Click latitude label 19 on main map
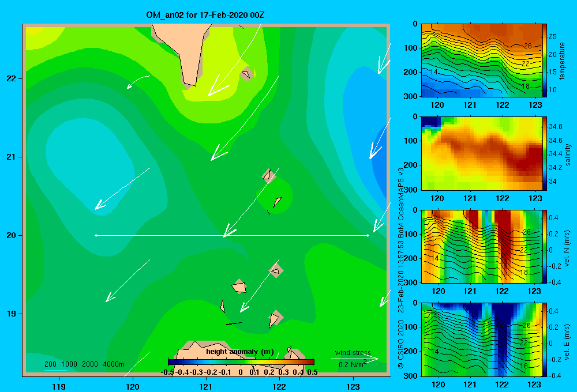Image resolution: width=577 pixels, height=392 pixels. coord(12,314)
